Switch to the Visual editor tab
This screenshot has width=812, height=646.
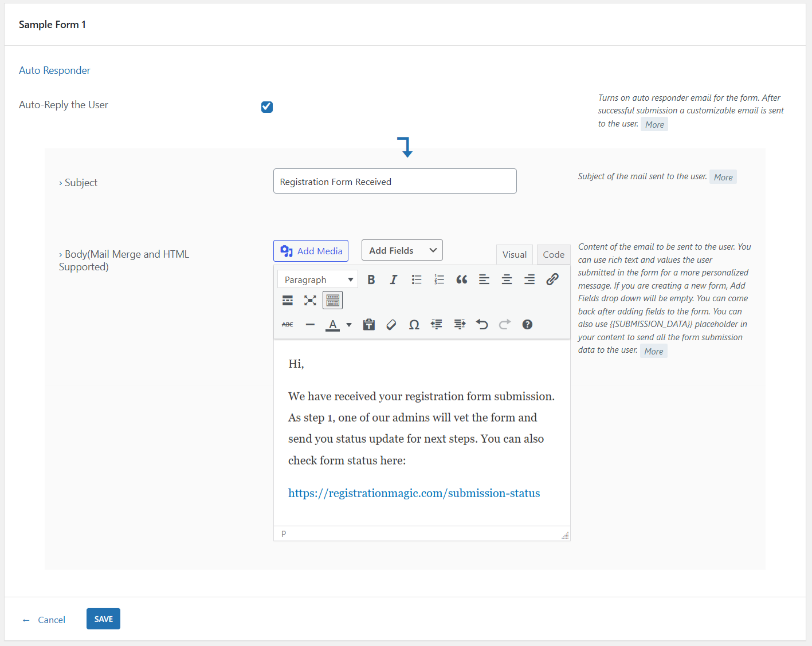click(514, 255)
